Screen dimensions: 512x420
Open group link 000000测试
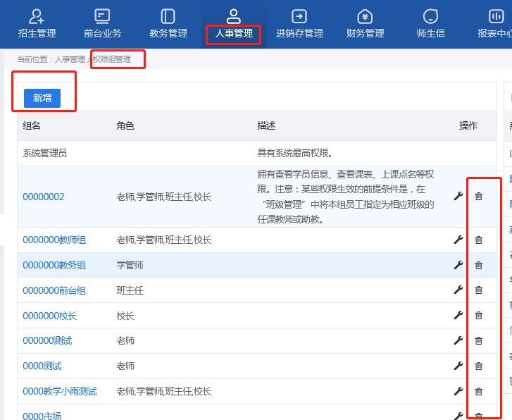(47, 340)
